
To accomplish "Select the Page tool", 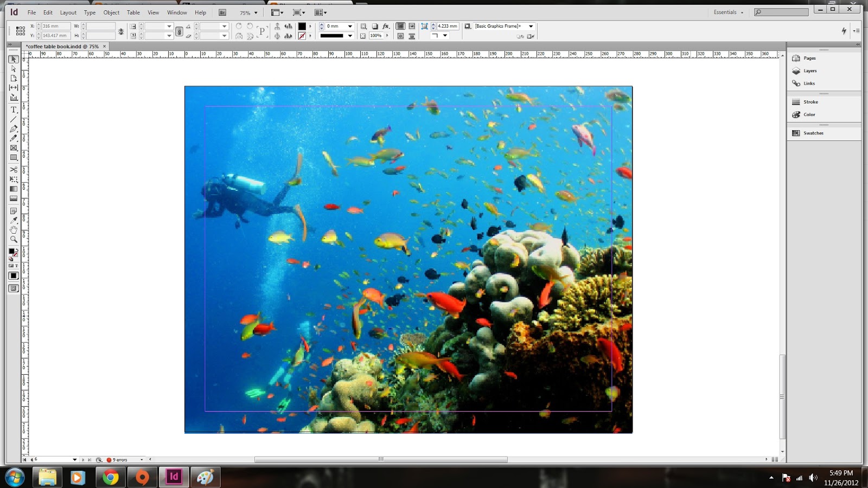I will click(x=14, y=78).
